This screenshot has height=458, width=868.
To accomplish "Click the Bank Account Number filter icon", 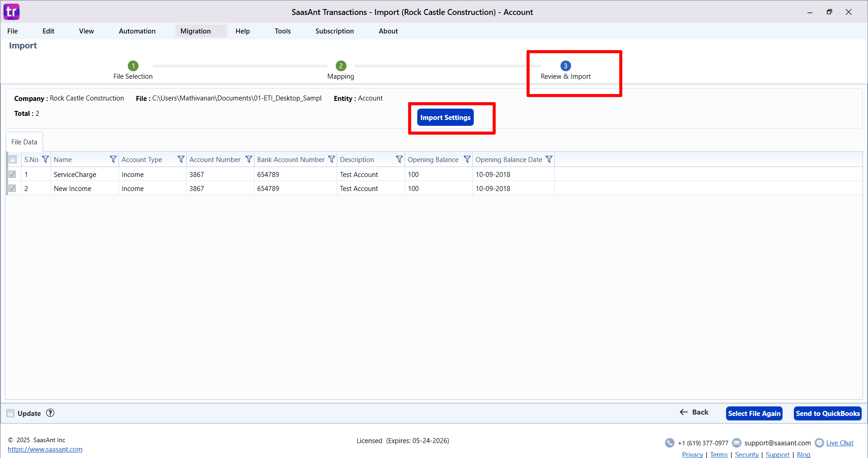I will click(331, 159).
